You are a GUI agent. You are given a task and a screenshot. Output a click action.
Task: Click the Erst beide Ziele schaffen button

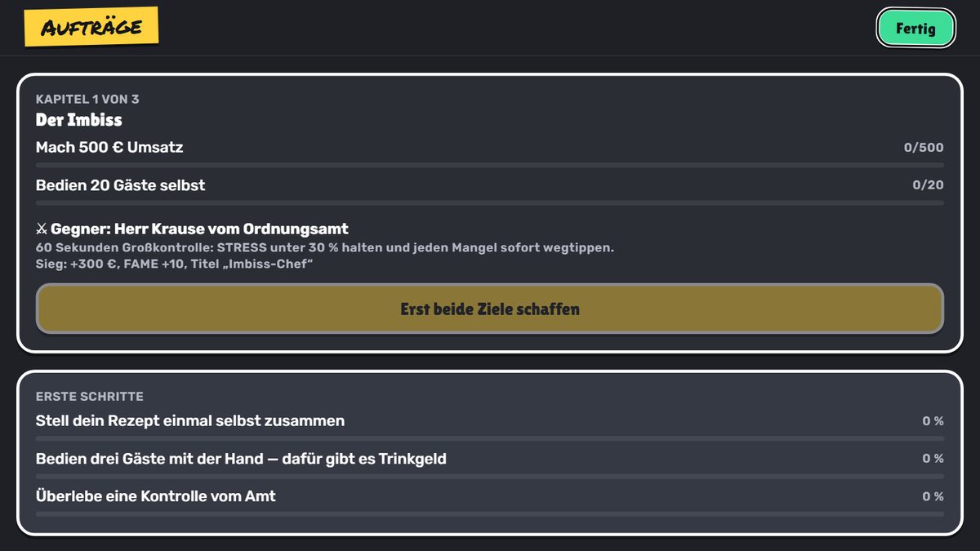pyautogui.click(x=490, y=309)
